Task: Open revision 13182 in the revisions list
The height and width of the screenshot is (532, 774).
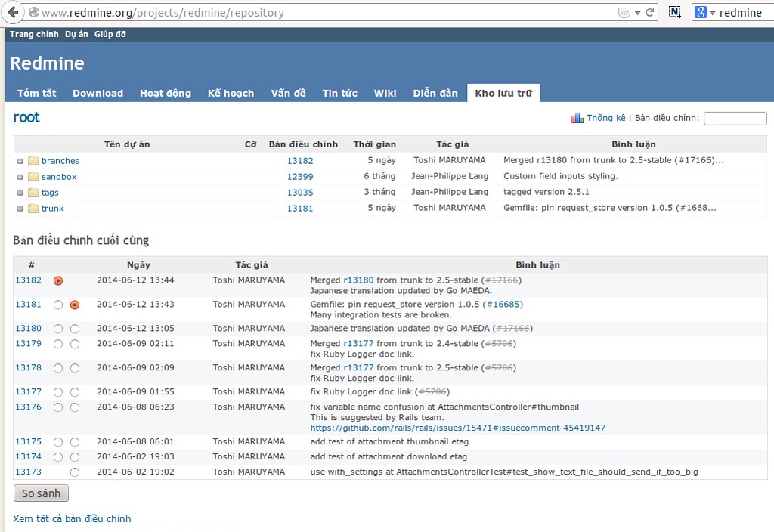Action: 28,280
